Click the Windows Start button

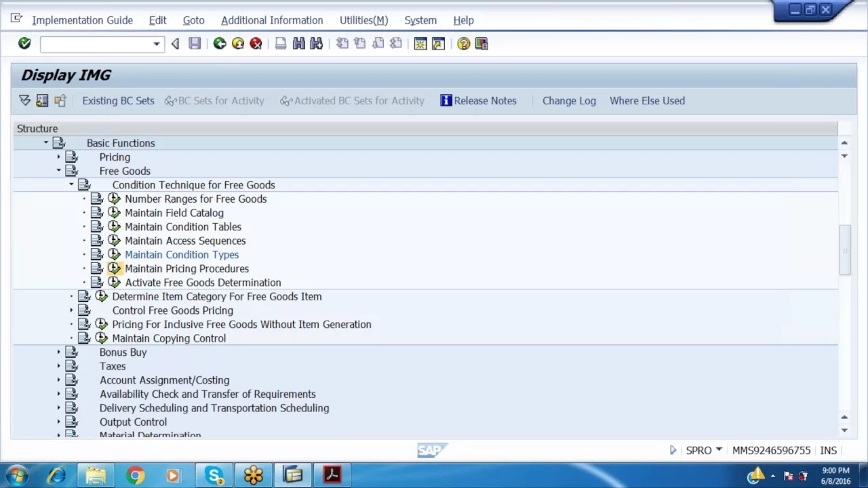(x=16, y=476)
